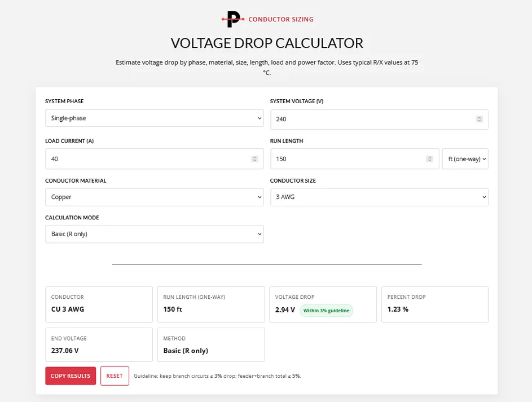The height and width of the screenshot is (402, 532).
Task: Open the Conductor Size 3 AWG dropdown
Action: pyautogui.click(x=379, y=197)
